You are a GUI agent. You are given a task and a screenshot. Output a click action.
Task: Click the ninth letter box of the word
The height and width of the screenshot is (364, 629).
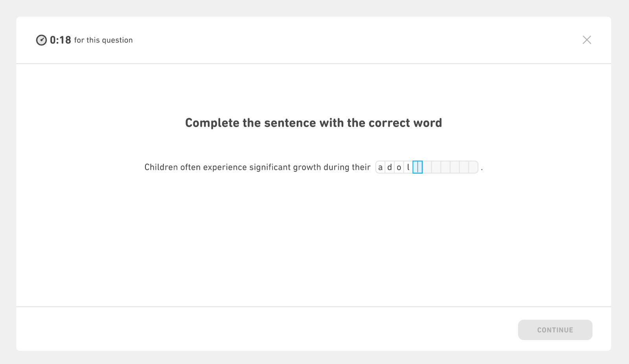coord(455,167)
